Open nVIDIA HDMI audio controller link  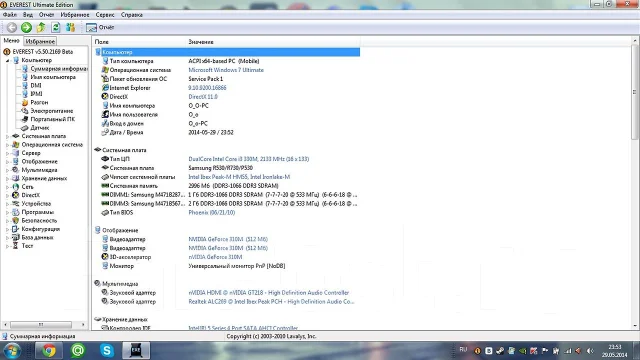point(269,293)
